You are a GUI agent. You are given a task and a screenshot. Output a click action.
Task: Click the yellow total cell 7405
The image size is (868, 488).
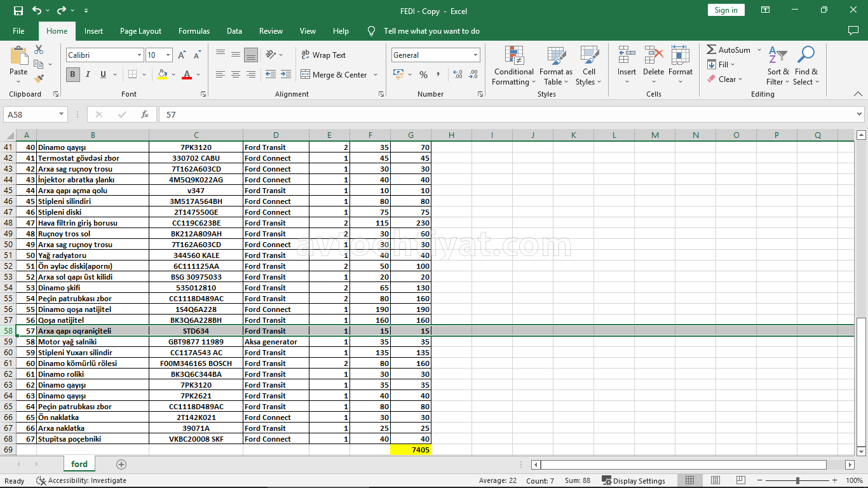tap(410, 450)
